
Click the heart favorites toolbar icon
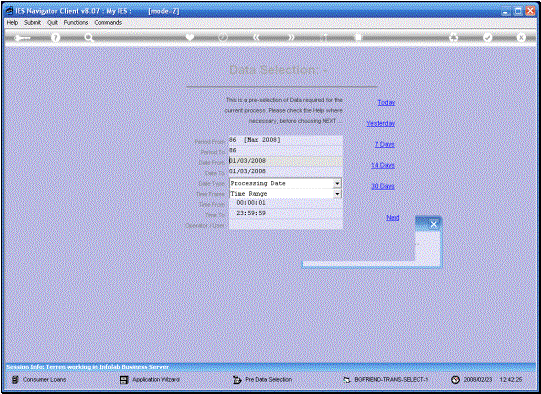190,37
